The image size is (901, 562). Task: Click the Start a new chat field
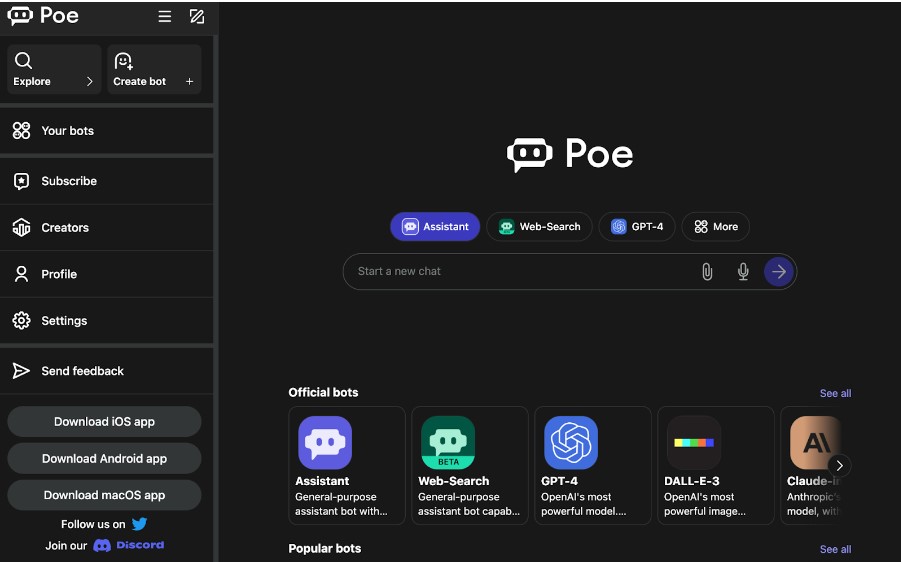(x=520, y=271)
